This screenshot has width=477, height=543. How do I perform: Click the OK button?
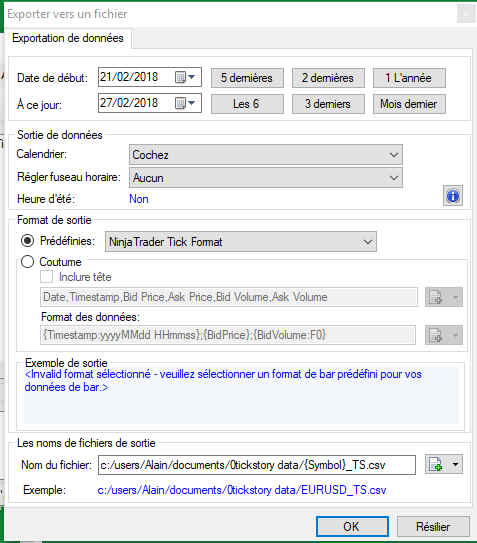352,526
